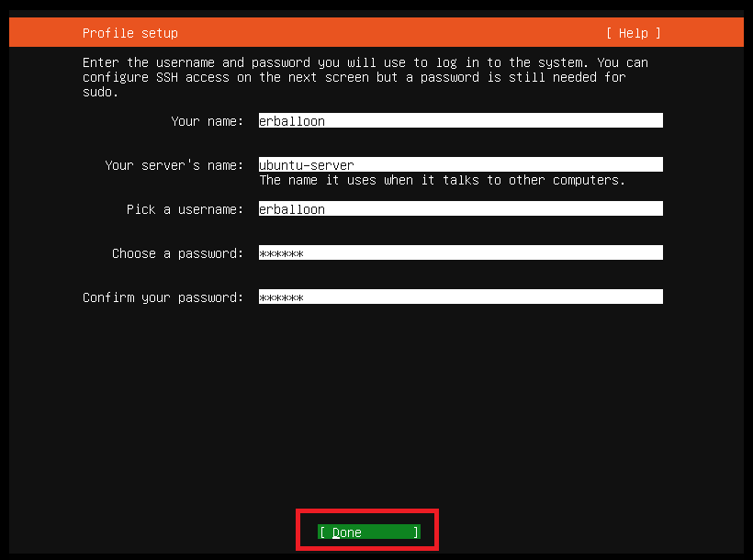The width and height of the screenshot is (753, 560).
Task: Focus the Your name input field
Action: pos(460,120)
